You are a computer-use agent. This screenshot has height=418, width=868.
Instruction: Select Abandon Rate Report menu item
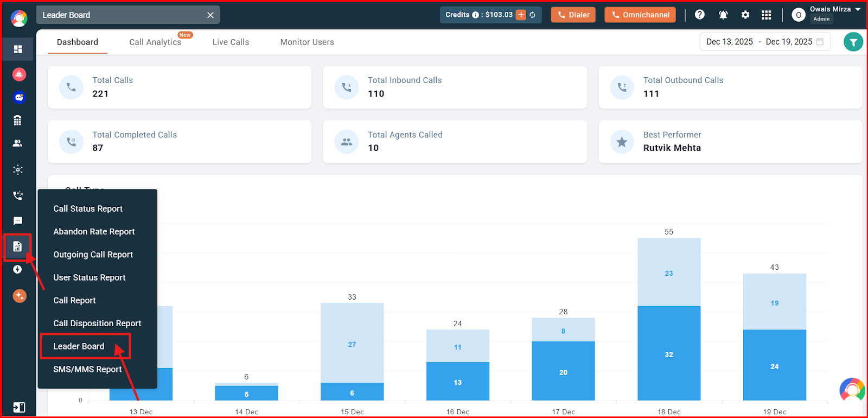click(94, 231)
